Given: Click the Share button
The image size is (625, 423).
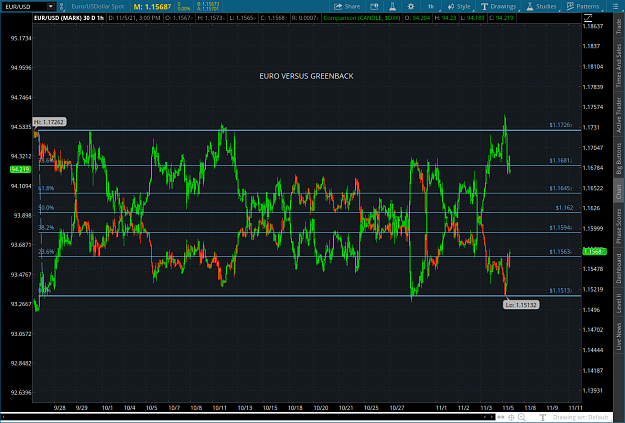Looking at the screenshot, I should tap(347, 6).
